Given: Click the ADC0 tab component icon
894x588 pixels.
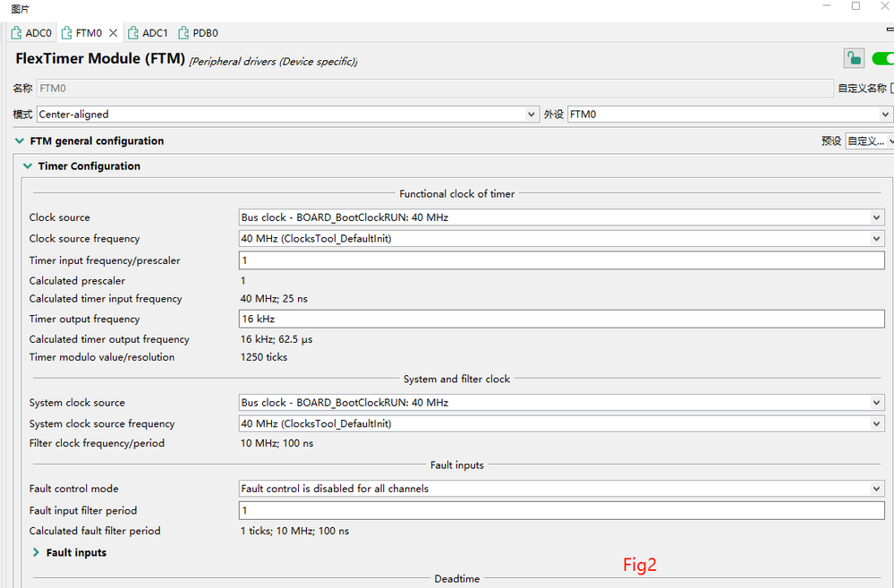Looking at the screenshot, I should [x=16, y=33].
